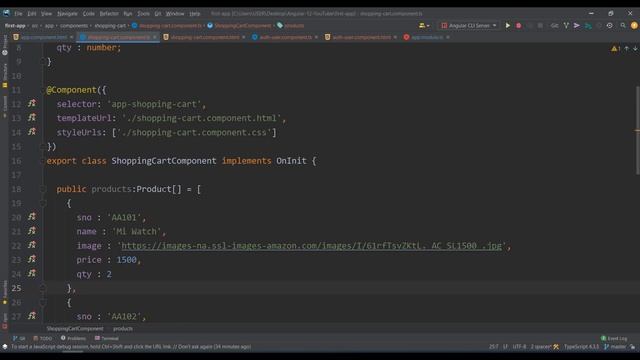This screenshot has width=640, height=360.
Task: Switch to shopping-cart.component.html editor tab
Action: coord(204,37)
